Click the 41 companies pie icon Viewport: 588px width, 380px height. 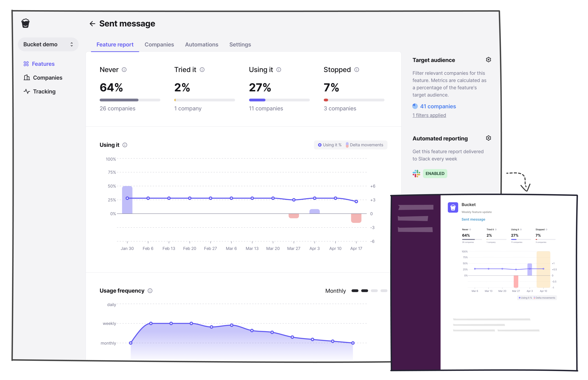coord(415,106)
